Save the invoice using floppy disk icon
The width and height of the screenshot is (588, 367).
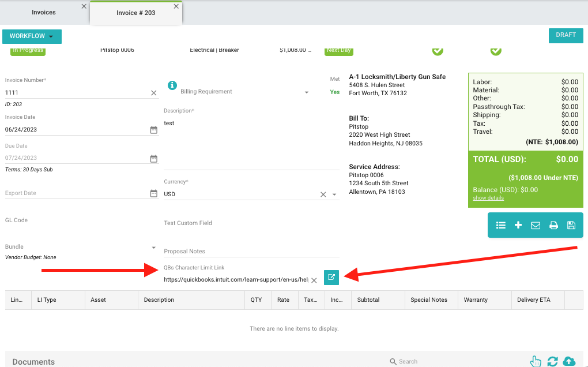[x=571, y=225]
